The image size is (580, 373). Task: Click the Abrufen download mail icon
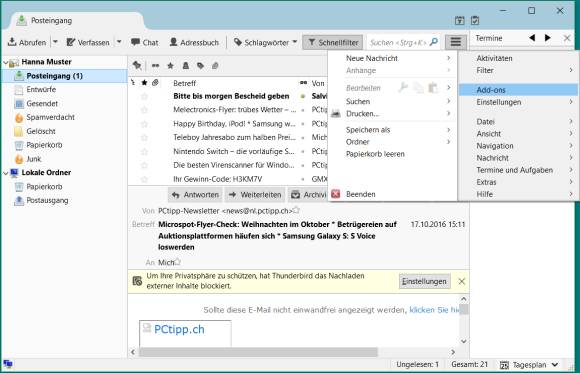pos(12,42)
